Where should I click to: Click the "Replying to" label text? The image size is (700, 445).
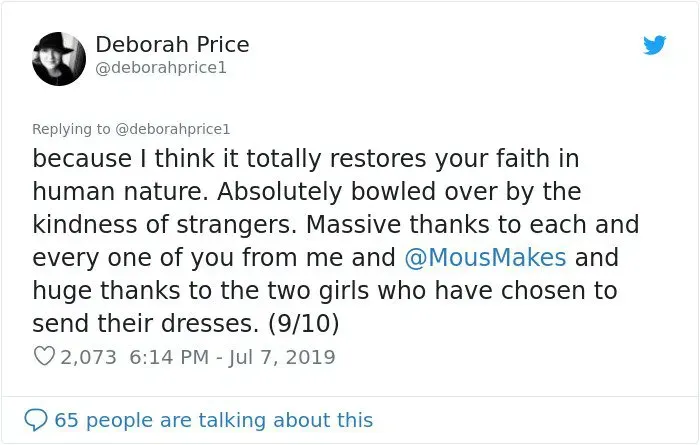click(72, 128)
